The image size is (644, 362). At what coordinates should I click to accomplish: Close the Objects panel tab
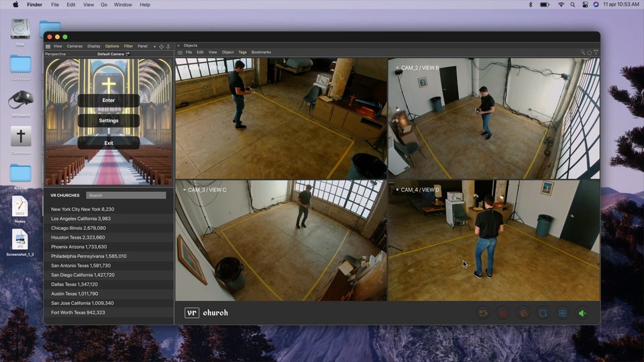coord(178,46)
